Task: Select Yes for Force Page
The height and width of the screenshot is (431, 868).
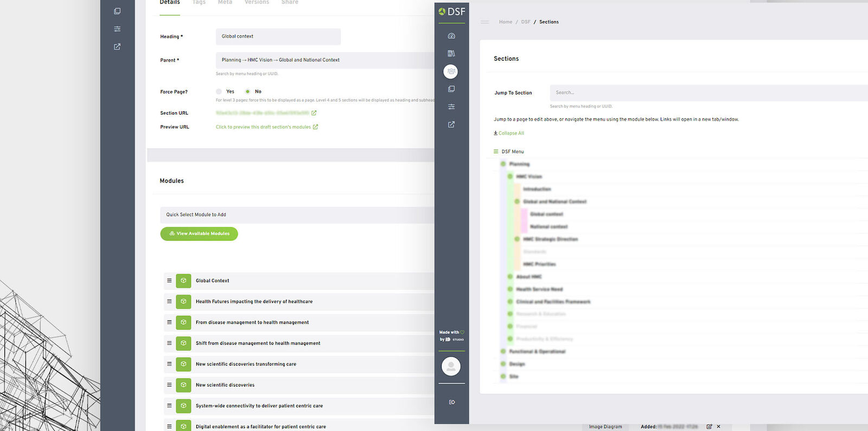Action: point(219,92)
